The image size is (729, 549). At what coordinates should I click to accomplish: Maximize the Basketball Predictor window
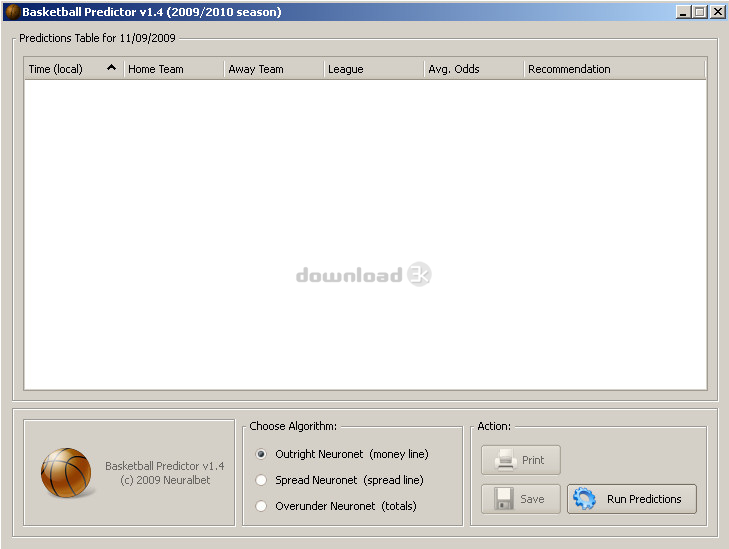tap(700, 12)
